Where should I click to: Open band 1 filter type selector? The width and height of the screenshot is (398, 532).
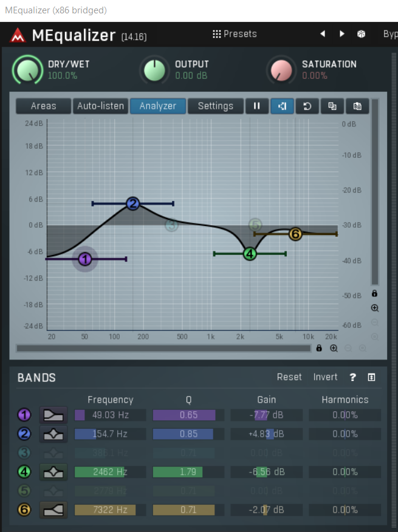click(53, 415)
